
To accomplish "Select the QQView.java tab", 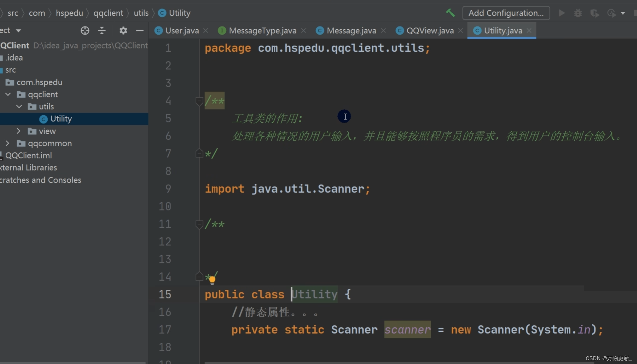I will (430, 30).
